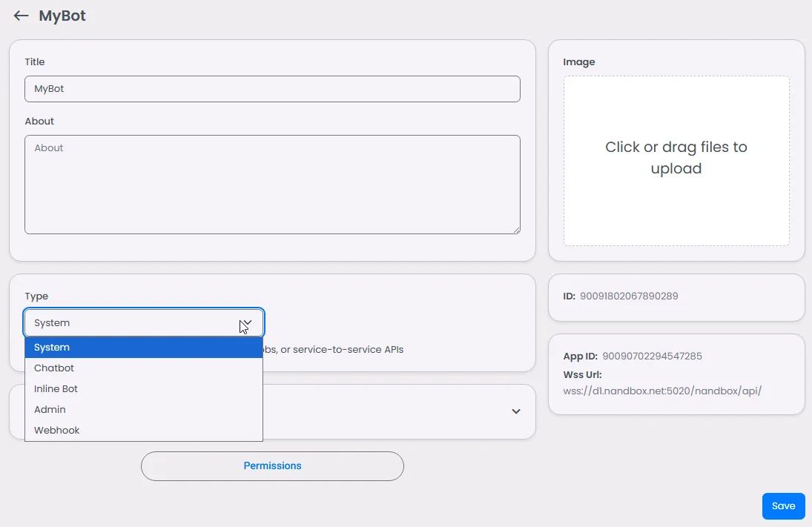The image size is (812, 527).
Task: Open the image upload drop zone
Action: pos(676,161)
